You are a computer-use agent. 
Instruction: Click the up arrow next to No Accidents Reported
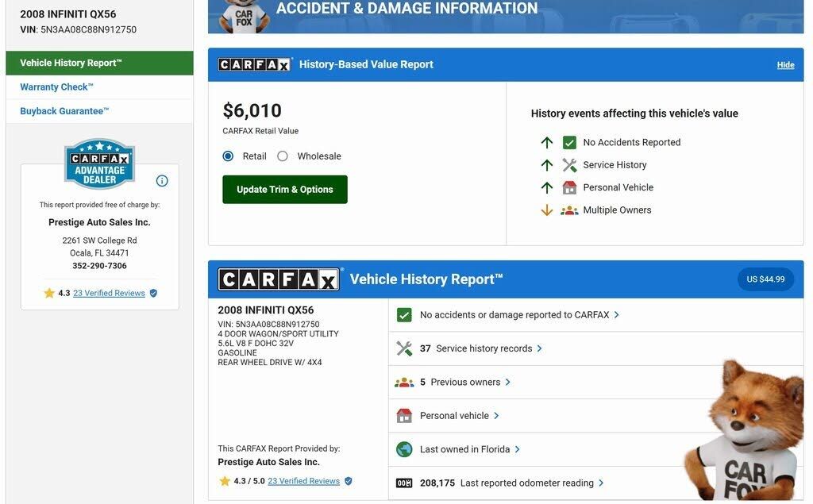(x=546, y=142)
